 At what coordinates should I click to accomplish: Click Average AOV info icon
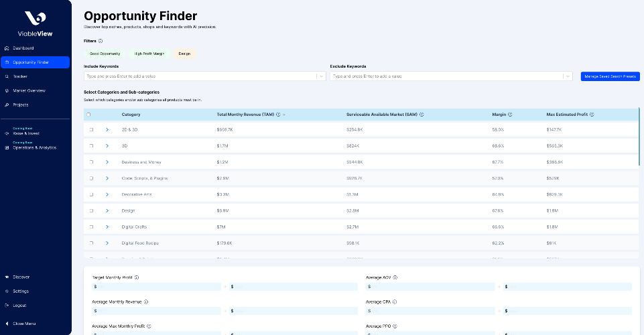[395, 277]
